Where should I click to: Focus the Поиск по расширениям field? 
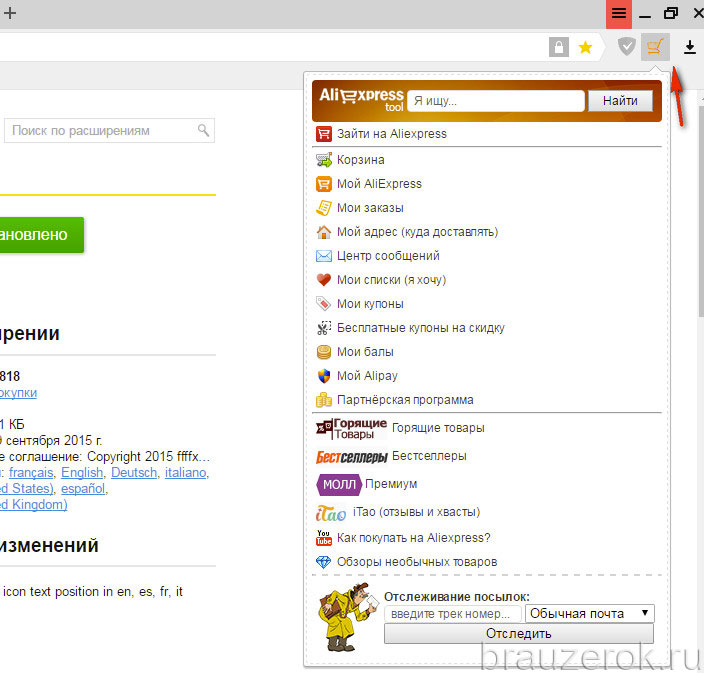pyautogui.click(x=109, y=131)
